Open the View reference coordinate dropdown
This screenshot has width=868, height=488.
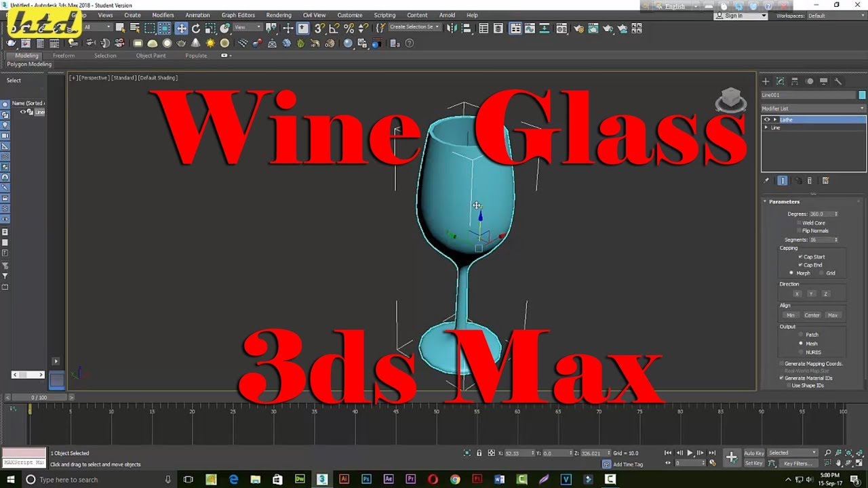pyautogui.click(x=248, y=27)
